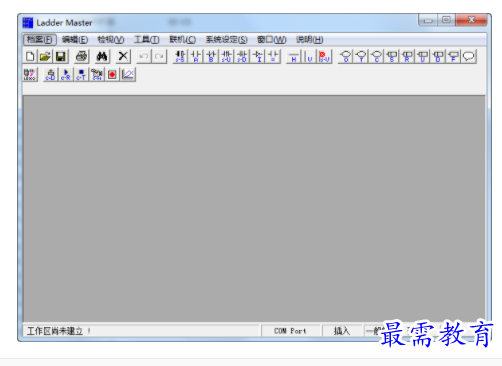The width and height of the screenshot is (502, 366).
Task: Draw a horizontal line with H tool
Action: [294, 56]
